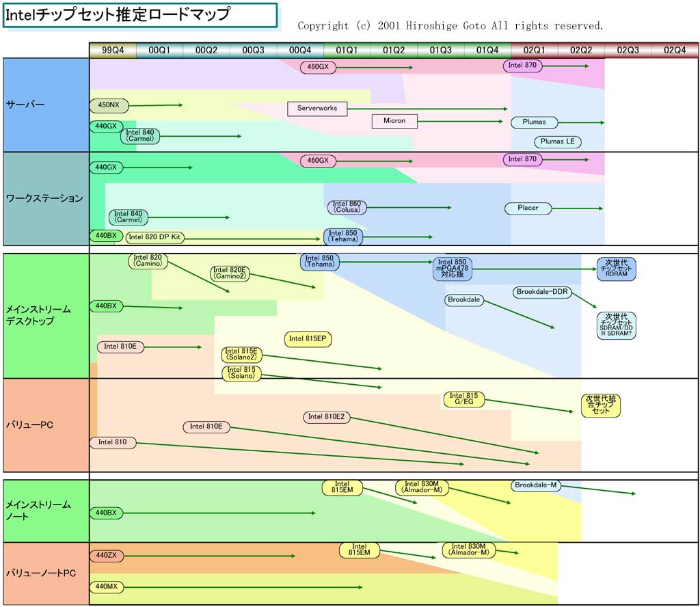Screen dimensions: 700x607
Task: Select the Plumas LE node
Action: pos(558,141)
